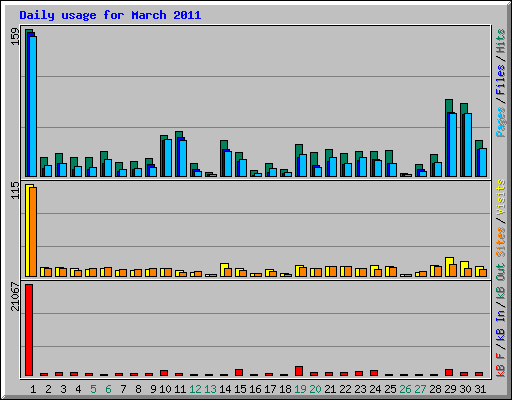This screenshot has width=512, height=400.
Task: Click the red KB bar for day 19
Action: [299, 371]
